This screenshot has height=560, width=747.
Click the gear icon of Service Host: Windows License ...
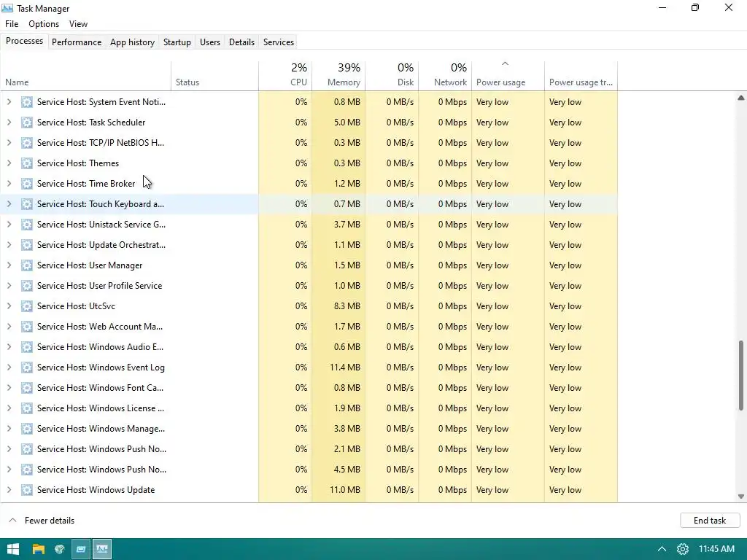27,408
